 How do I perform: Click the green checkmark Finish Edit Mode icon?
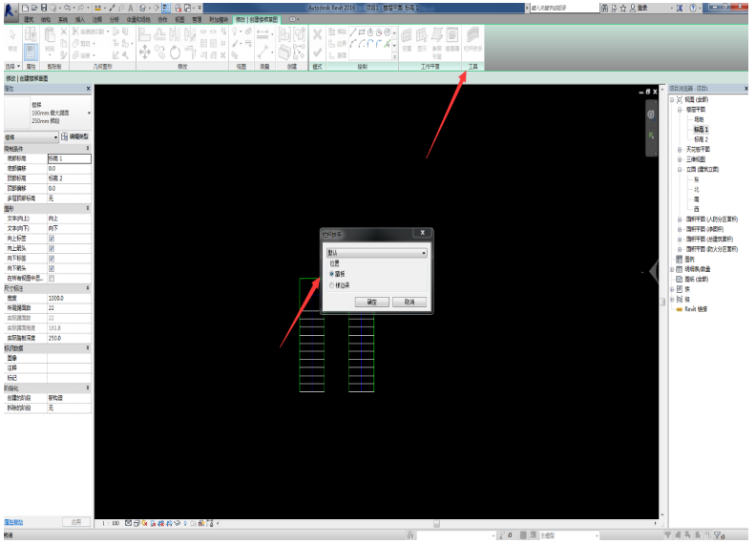[318, 52]
